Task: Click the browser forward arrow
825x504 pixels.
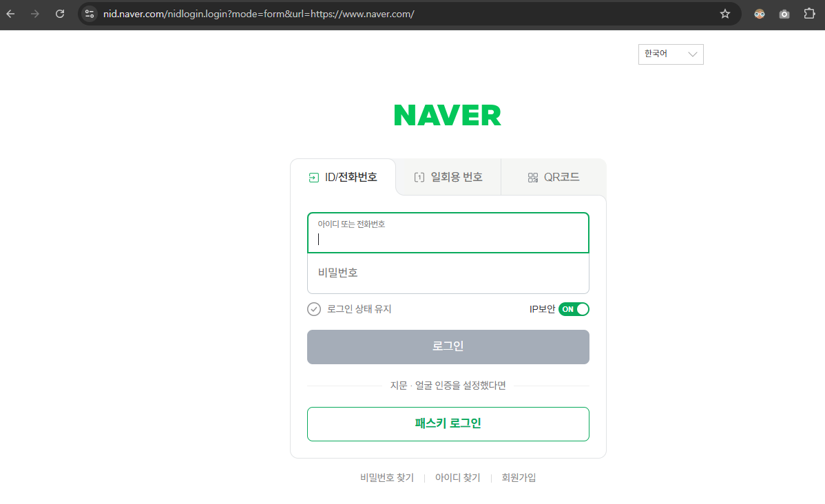Action: pyautogui.click(x=34, y=14)
